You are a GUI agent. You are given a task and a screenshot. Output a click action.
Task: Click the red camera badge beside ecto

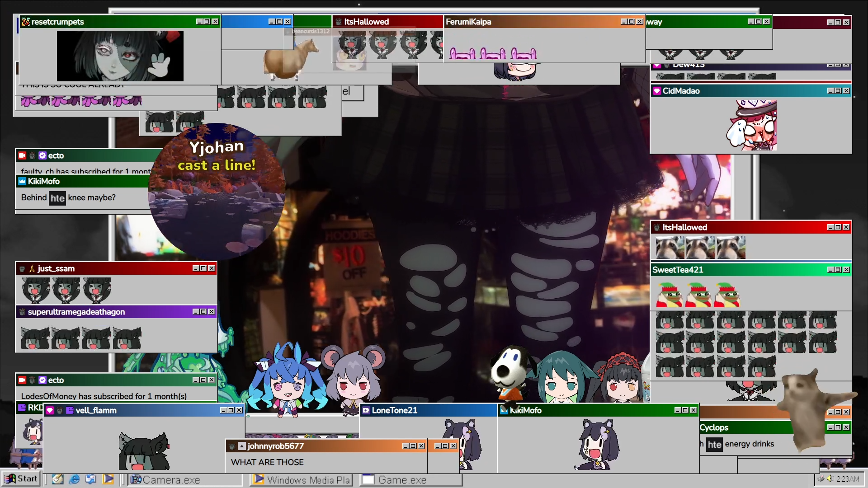coord(22,155)
